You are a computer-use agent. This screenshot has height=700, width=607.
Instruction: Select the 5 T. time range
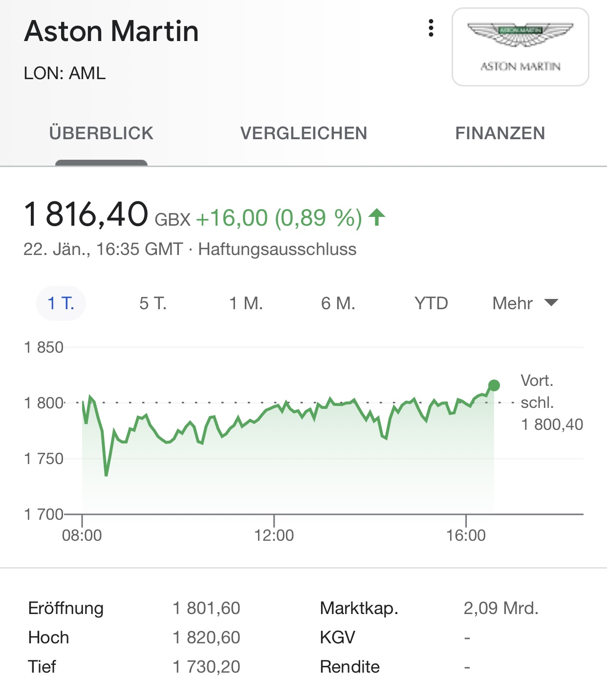(153, 303)
